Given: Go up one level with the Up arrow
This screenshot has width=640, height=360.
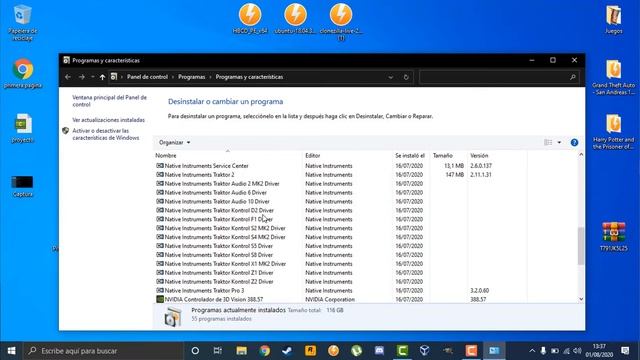Looking at the screenshot, I should point(102,77).
